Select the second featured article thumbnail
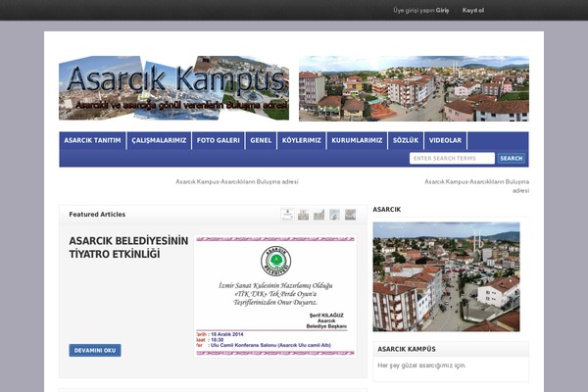The width and height of the screenshot is (588, 392). click(303, 215)
